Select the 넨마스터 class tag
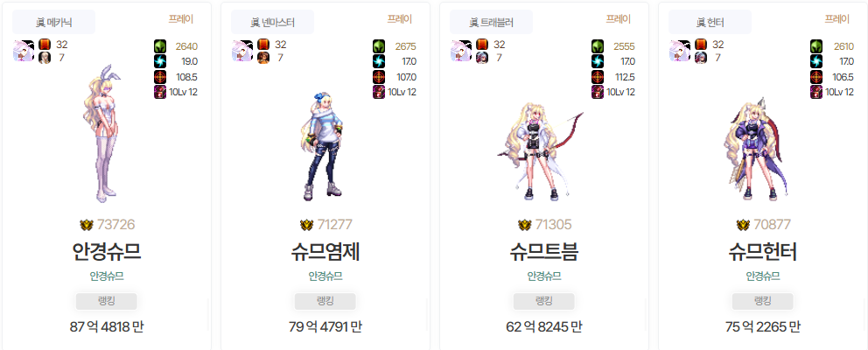 pyautogui.click(x=272, y=22)
